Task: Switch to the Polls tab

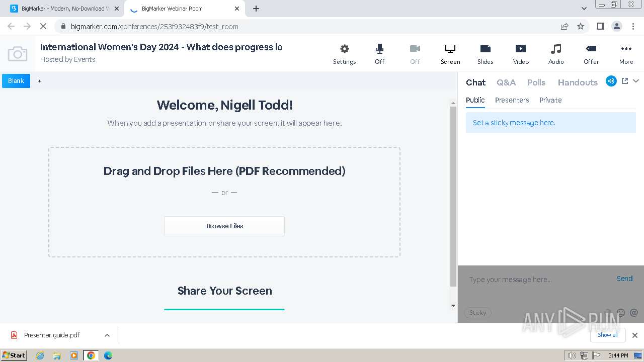Action: coord(536,82)
